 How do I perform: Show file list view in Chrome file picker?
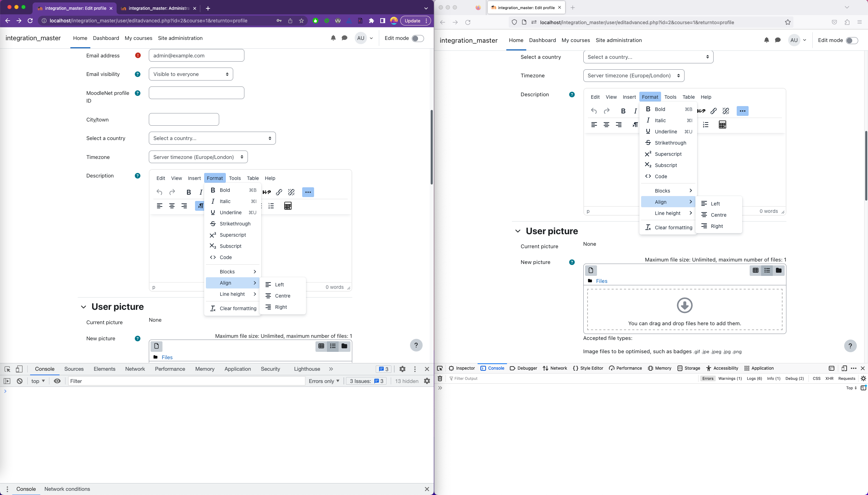333,346
